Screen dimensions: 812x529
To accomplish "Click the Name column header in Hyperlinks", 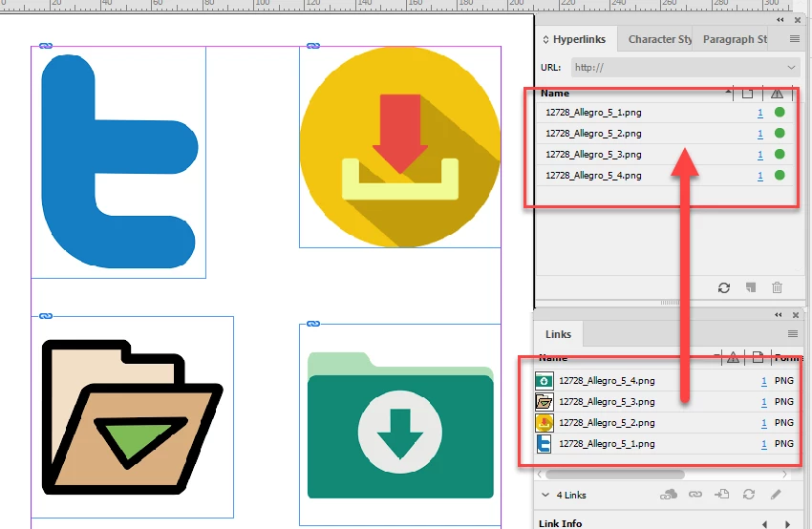I will point(555,94).
